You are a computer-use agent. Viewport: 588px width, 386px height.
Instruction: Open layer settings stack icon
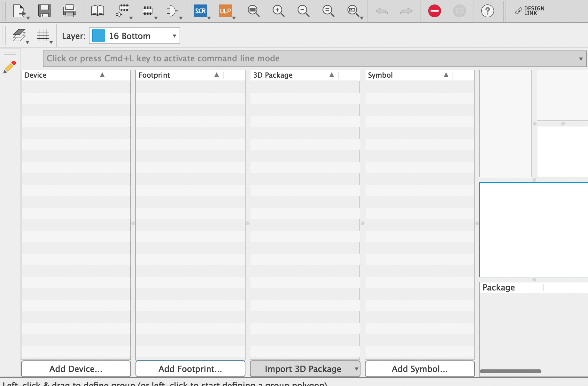pyautogui.click(x=19, y=35)
